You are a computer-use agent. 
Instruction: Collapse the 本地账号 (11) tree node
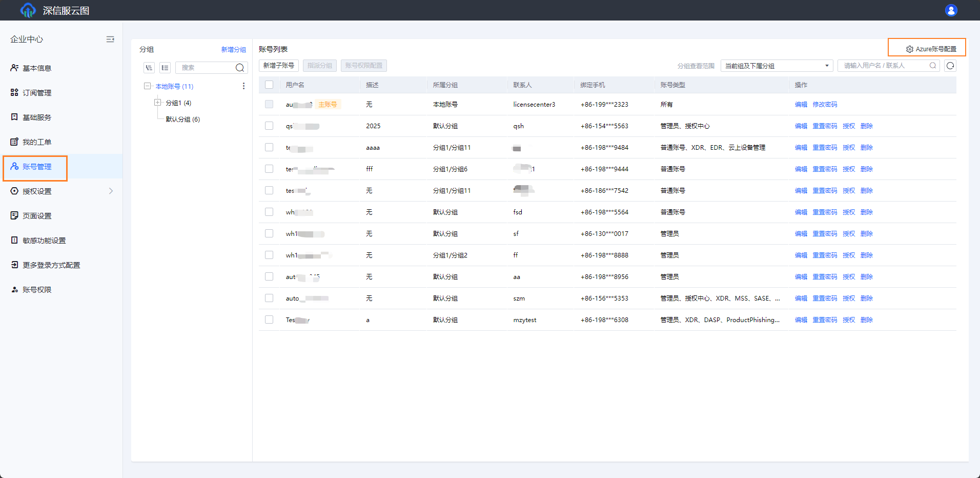[x=148, y=86]
